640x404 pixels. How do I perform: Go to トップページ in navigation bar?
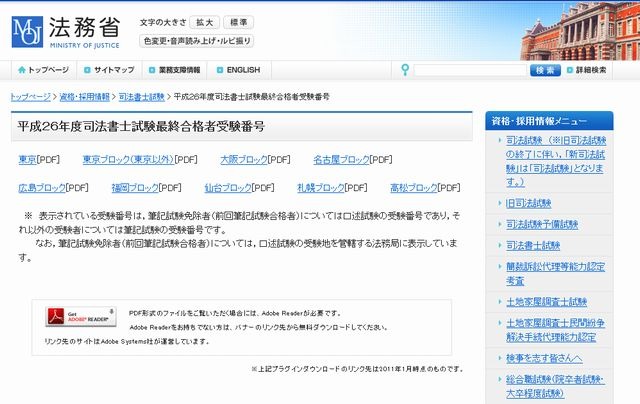[43, 70]
